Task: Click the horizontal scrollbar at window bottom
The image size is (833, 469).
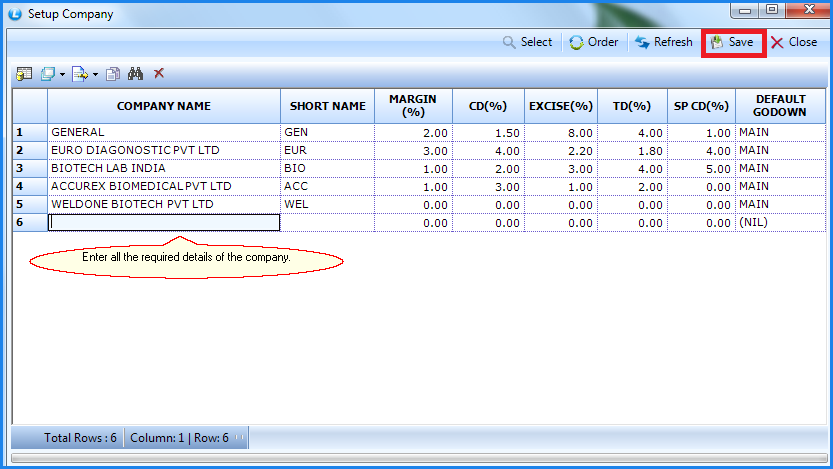Action: pyautogui.click(x=419, y=458)
